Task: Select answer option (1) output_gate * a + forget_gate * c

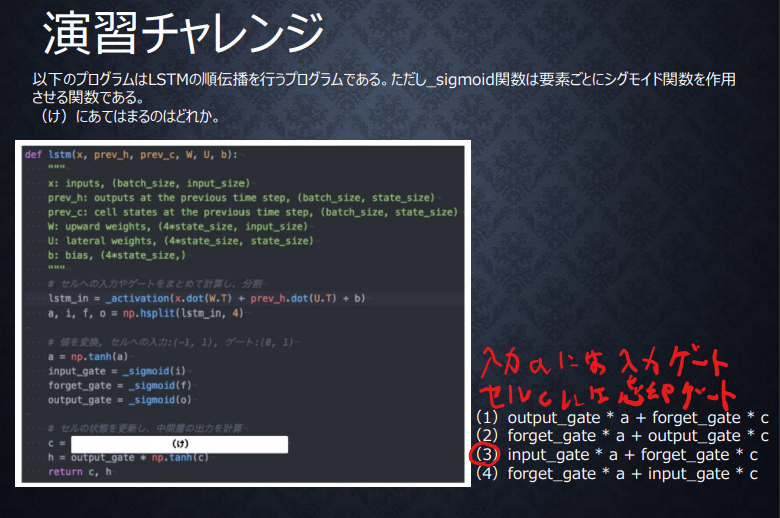Action: [622, 417]
